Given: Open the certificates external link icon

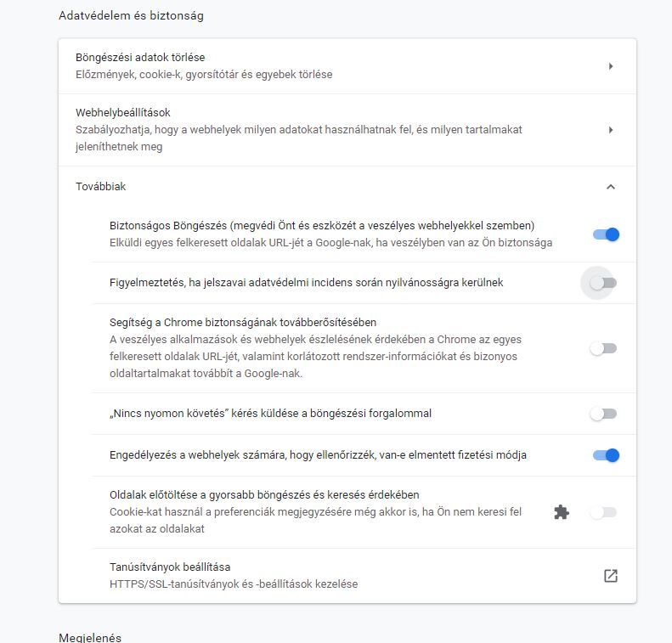Looking at the screenshot, I should (x=610, y=576).
